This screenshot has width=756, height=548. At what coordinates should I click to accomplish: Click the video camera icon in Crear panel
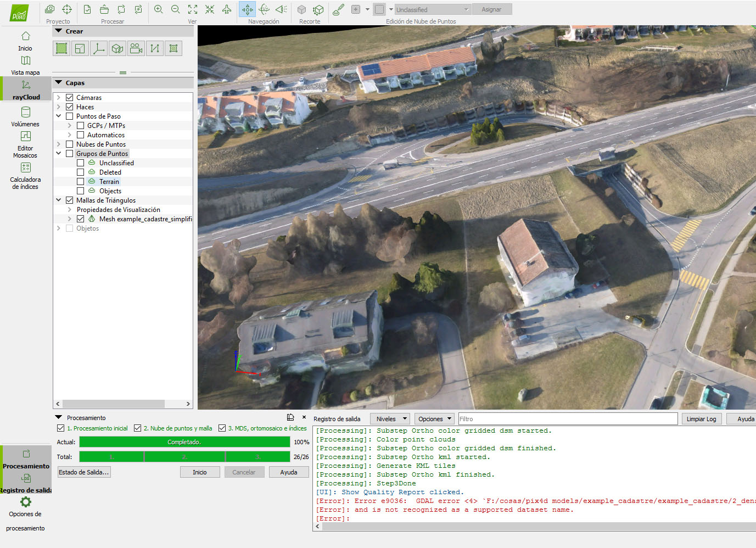pyautogui.click(x=136, y=48)
